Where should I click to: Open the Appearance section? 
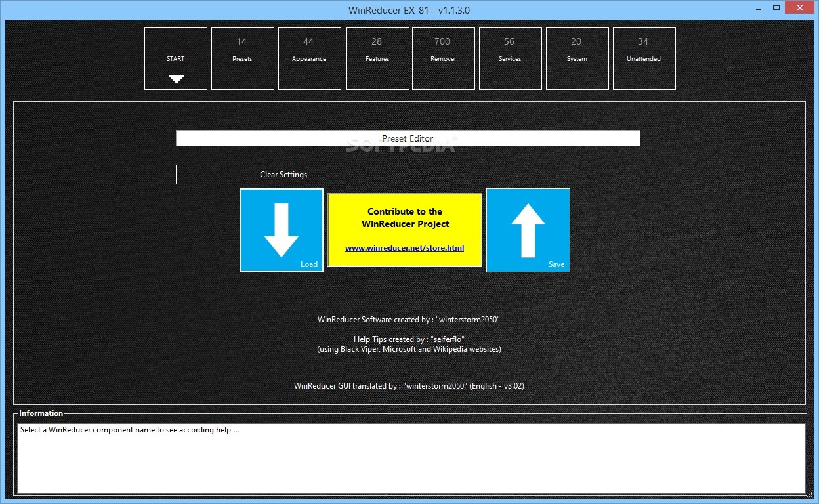[x=310, y=58]
